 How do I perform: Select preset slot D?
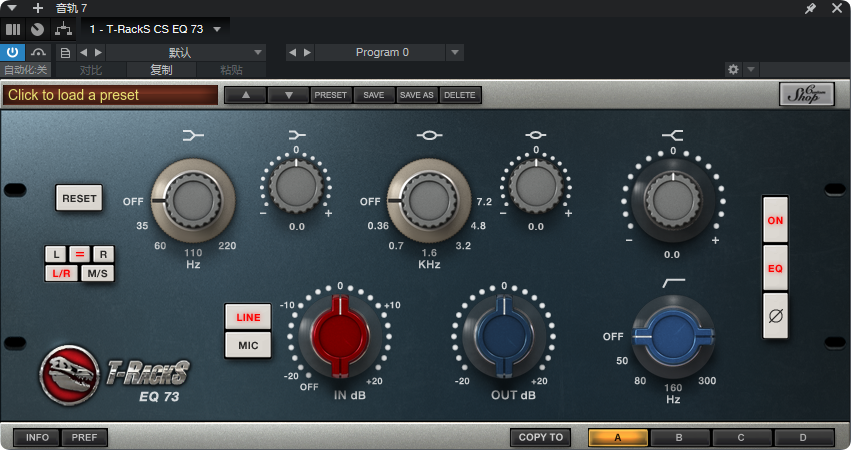(803, 438)
